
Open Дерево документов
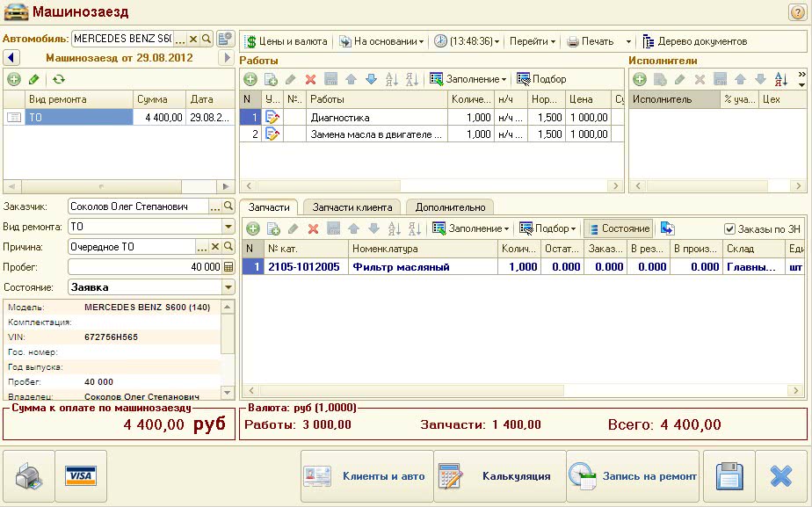point(695,41)
